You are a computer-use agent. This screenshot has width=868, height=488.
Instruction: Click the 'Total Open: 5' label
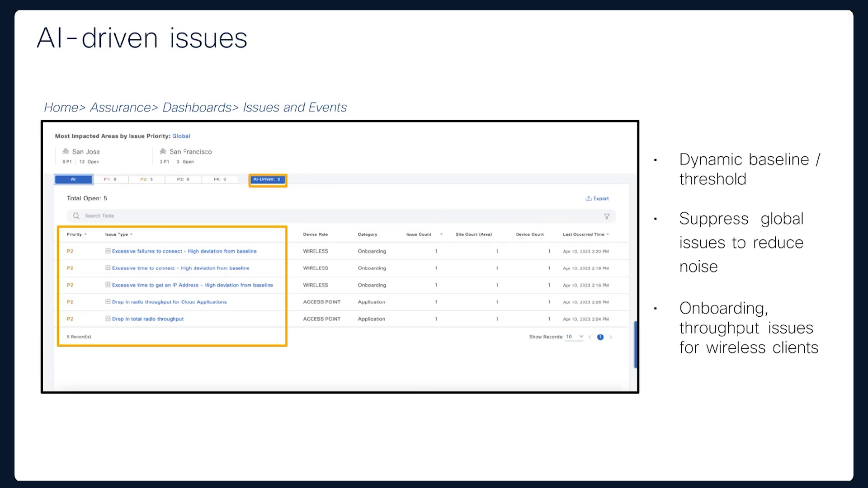87,198
